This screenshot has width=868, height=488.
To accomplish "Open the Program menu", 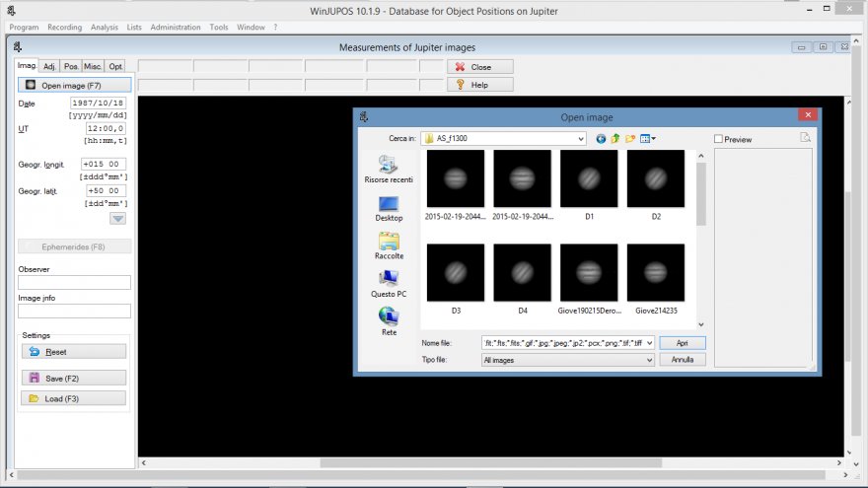I will (x=24, y=28).
